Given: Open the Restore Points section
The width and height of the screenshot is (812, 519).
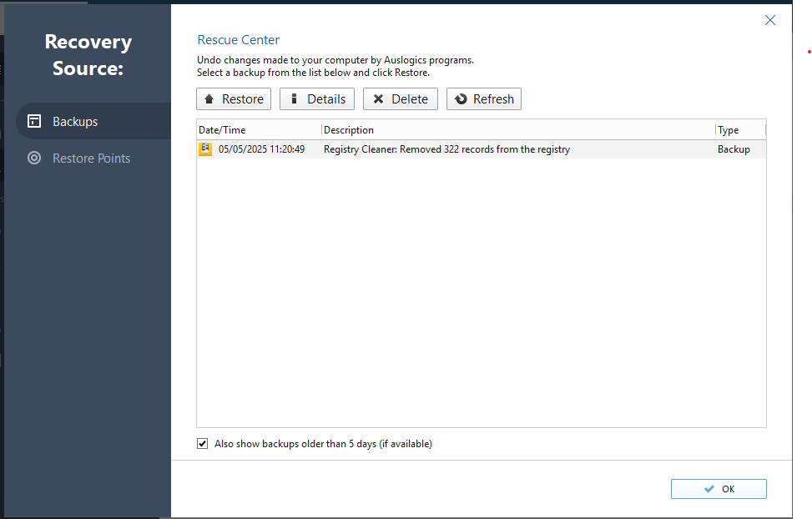Looking at the screenshot, I should [x=91, y=158].
